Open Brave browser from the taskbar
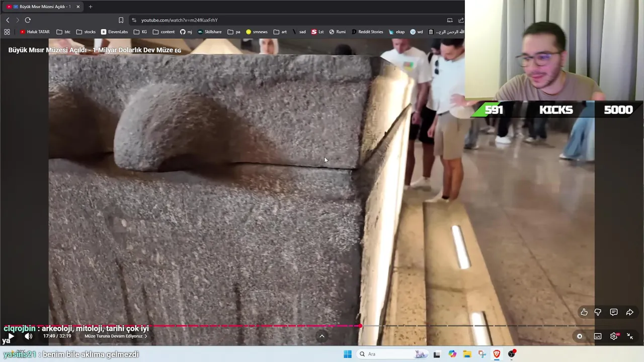This screenshot has width=644, height=362. click(x=497, y=354)
